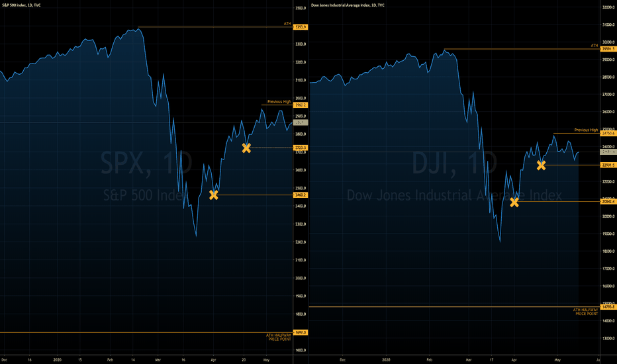Click 3500.0 on the SPX price axis
617x364 pixels.
tap(301, 8)
